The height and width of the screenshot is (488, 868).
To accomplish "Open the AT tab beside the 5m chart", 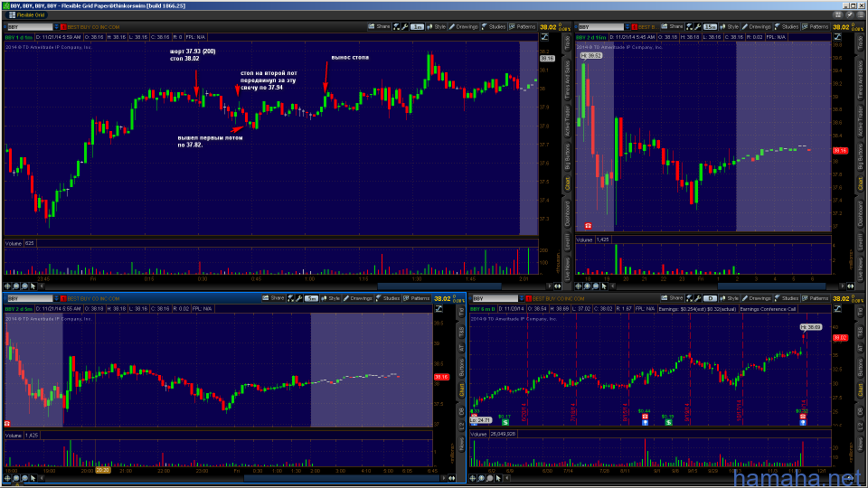I will click(x=461, y=348).
